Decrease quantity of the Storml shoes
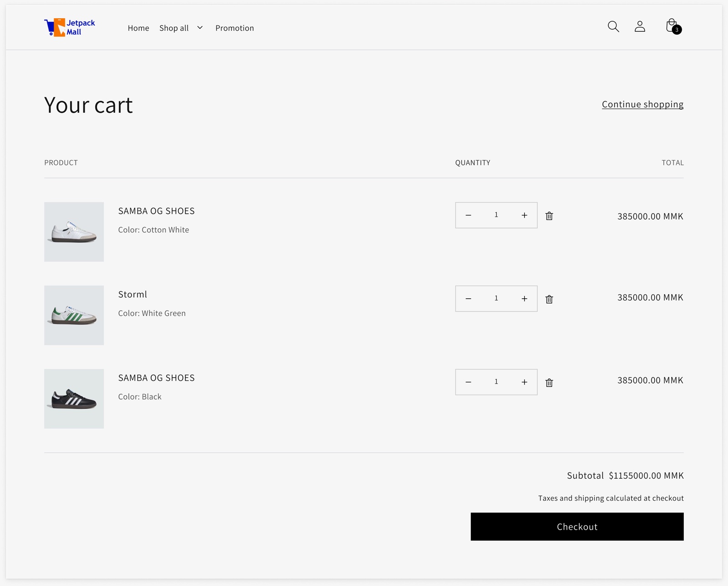Image resolution: width=728 pixels, height=586 pixels. (468, 299)
